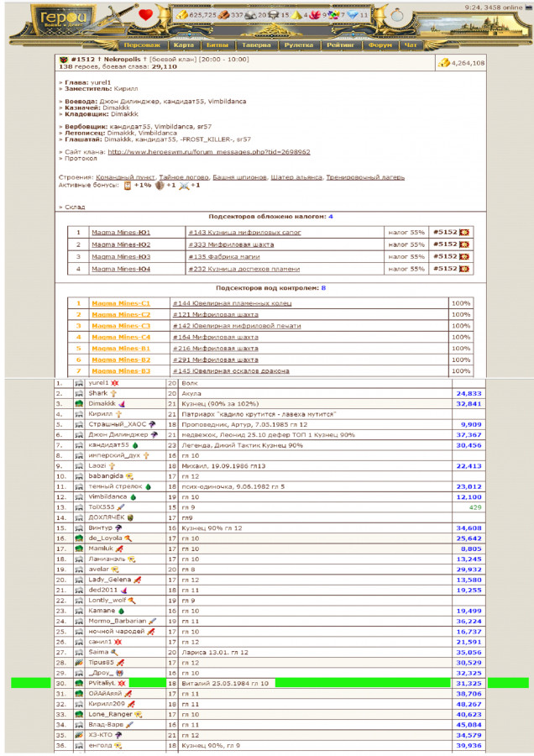Open the Рейтинг menu

340,45
